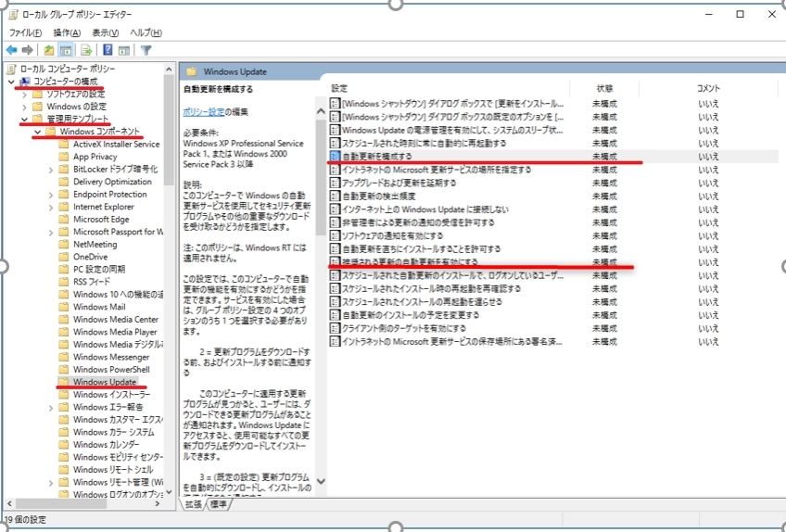Click the folder icon beside Windows PowerShell

coord(64,370)
